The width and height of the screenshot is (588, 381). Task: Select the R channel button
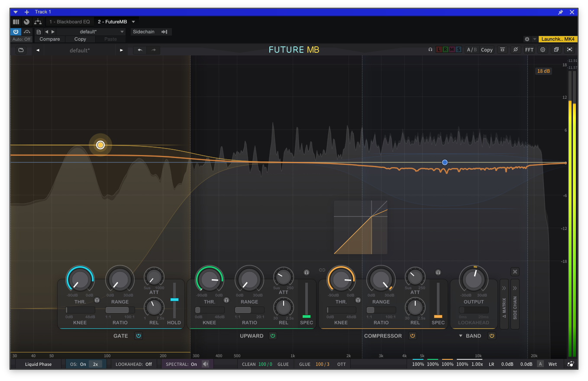coord(446,50)
